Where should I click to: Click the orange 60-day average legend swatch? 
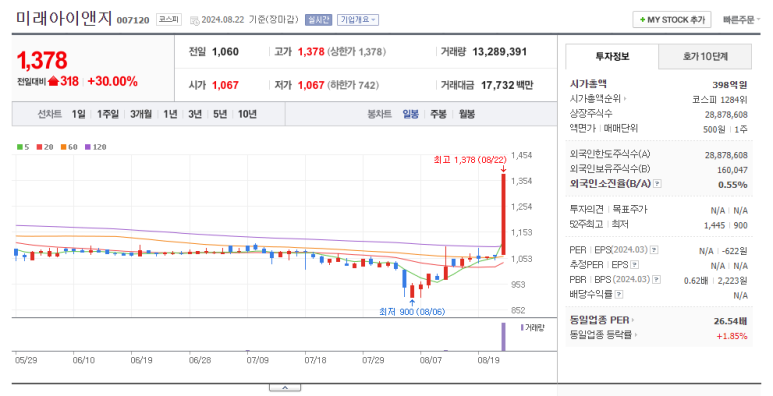click(64, 147)
